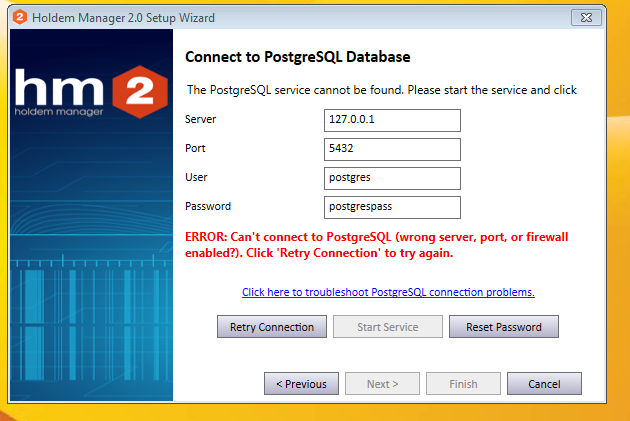Click into the Password text box
Screen dimensions: 630x421
click(393, 207)
